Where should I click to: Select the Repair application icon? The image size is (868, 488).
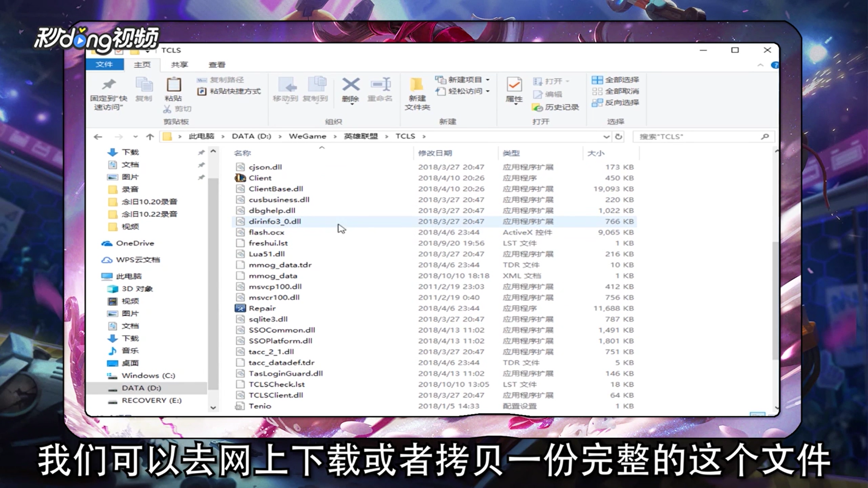pyautogui.click(x=240, y=308)
